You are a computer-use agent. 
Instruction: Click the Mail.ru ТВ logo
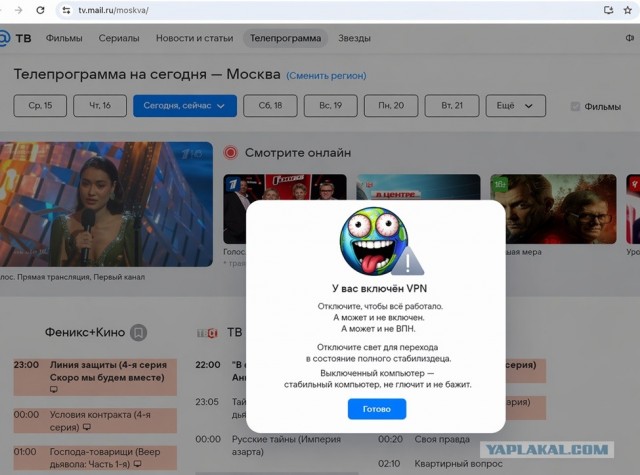point(16,38)
